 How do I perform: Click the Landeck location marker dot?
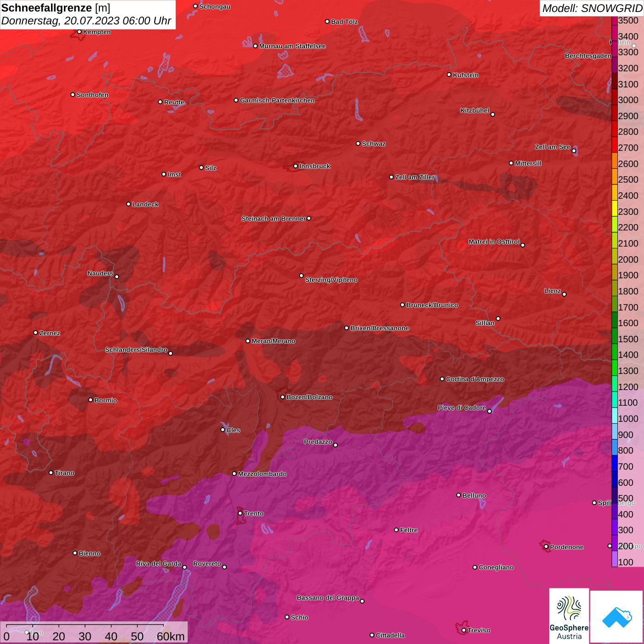tap(128, 204)
